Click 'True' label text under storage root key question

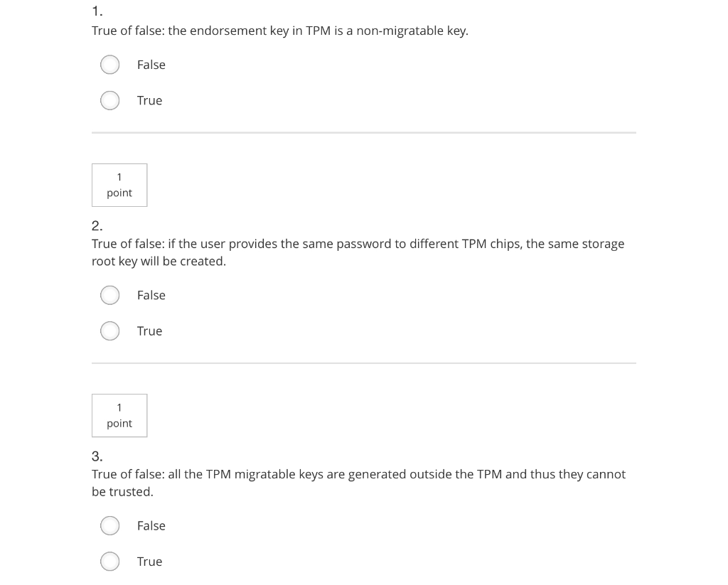tap(149, 331)
